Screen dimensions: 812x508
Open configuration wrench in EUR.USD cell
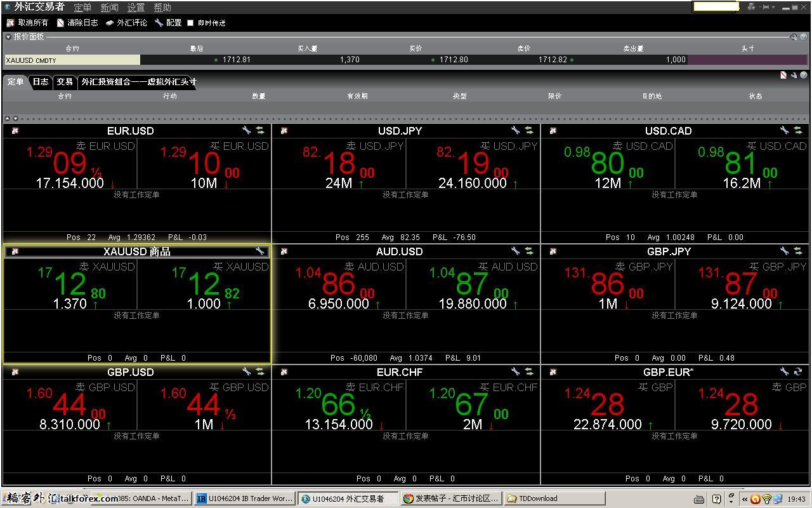tap(246, 130)
